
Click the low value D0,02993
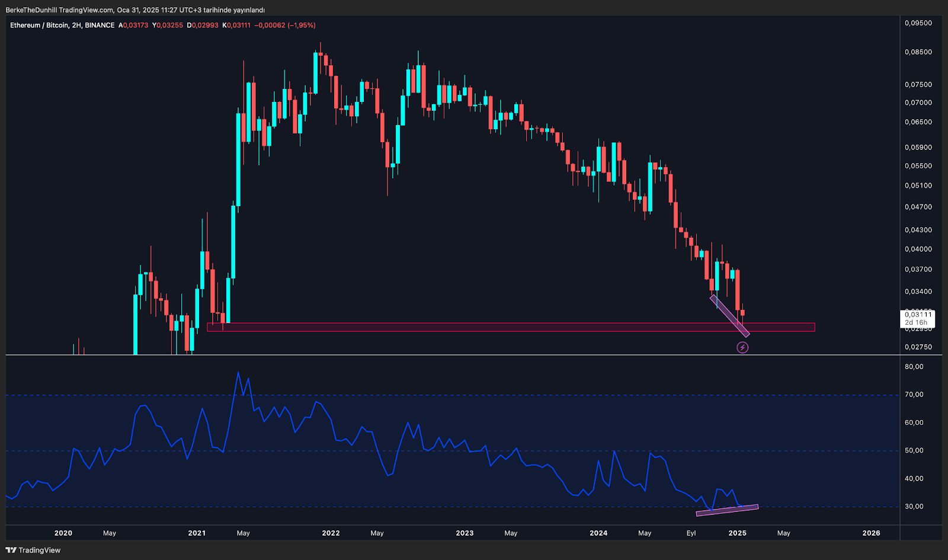pos(203,25)
